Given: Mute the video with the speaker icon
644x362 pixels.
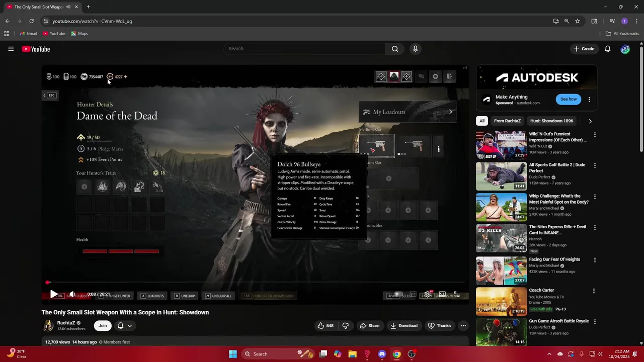Looking at the screenshot, I should point(72,294).
